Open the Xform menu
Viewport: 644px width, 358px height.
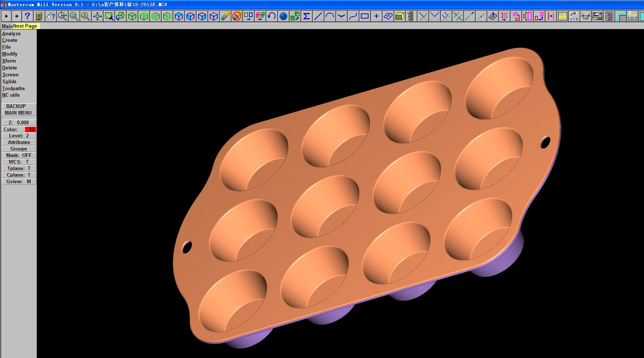tap(9, 61)
